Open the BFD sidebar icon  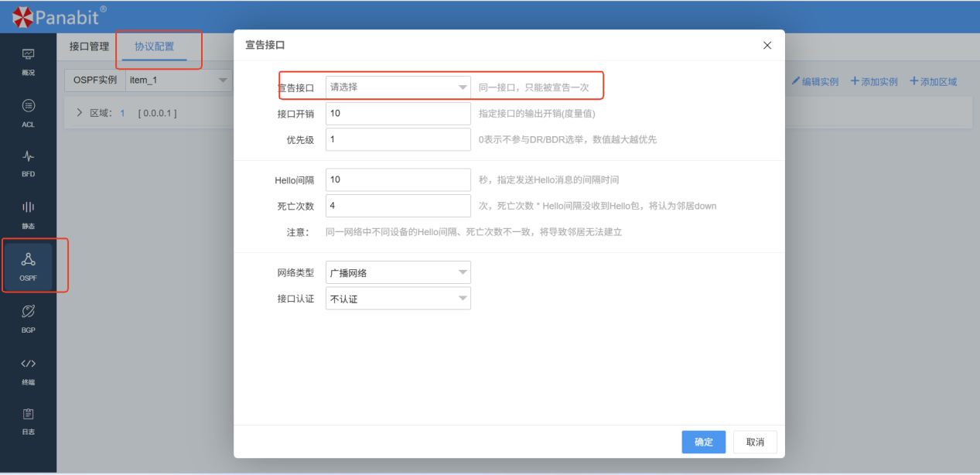[28, 161]
